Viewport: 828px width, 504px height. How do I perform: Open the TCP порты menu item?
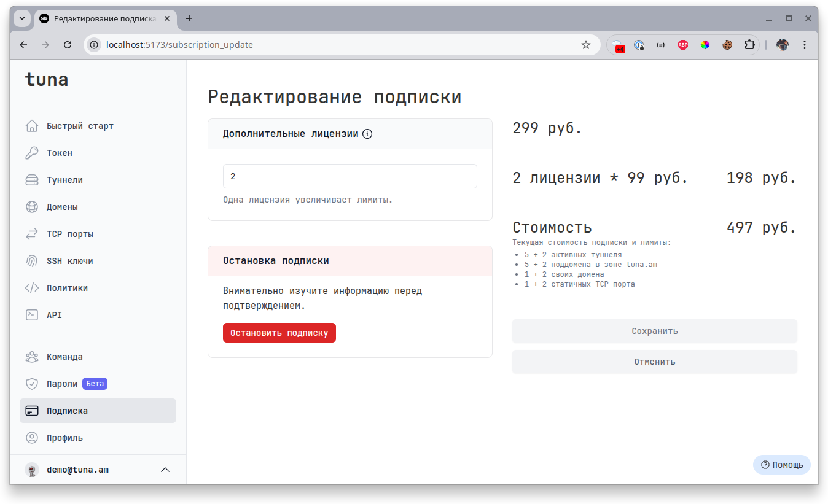(69, 234)
